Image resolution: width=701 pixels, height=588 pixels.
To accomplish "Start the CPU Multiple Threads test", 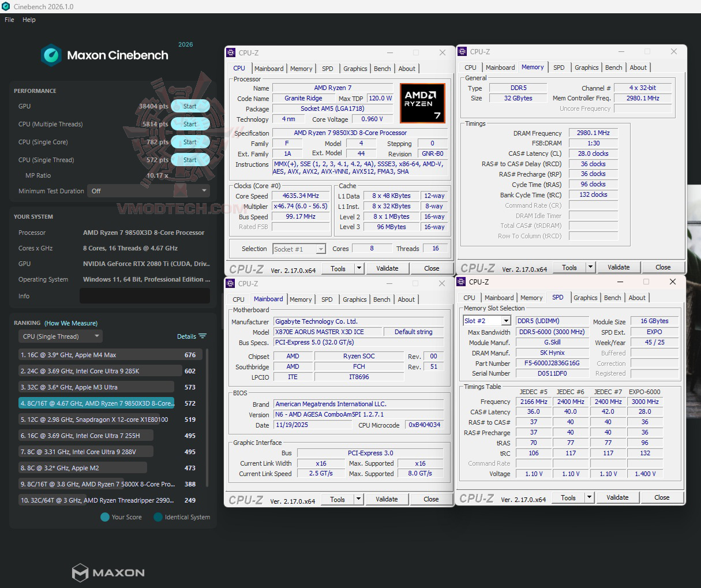I will 190,124.
